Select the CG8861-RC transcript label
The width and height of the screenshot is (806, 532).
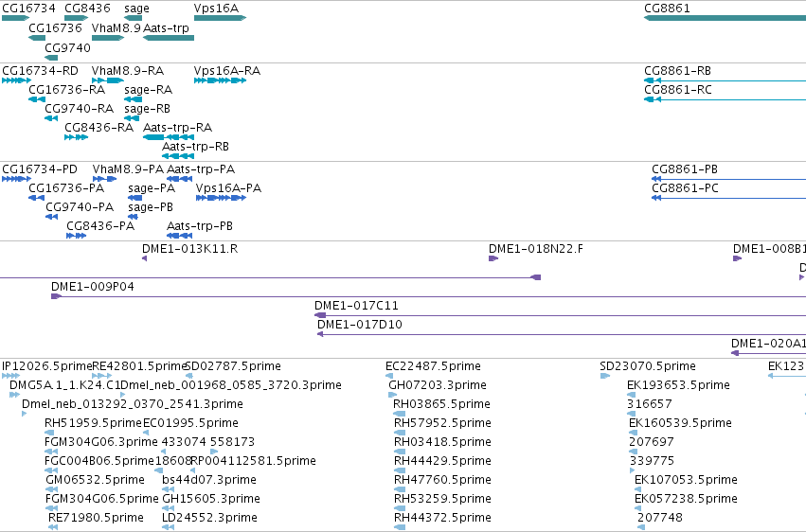click(x=678, y=90)
